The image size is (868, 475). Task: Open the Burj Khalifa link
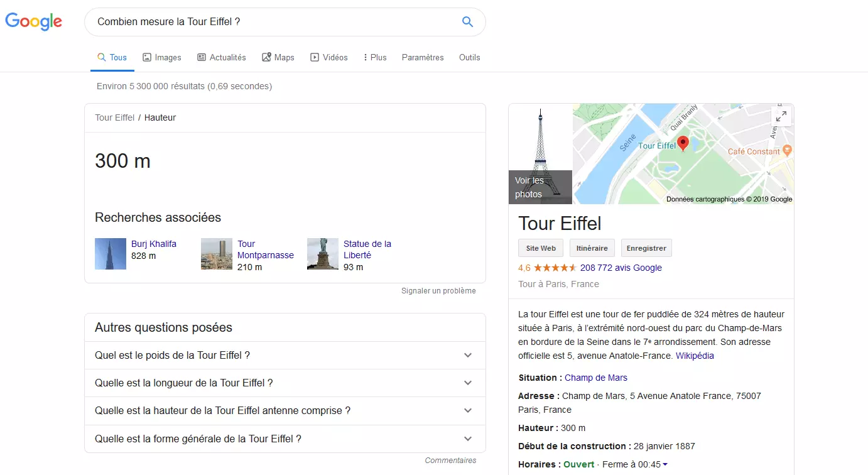tap(154, 244)
